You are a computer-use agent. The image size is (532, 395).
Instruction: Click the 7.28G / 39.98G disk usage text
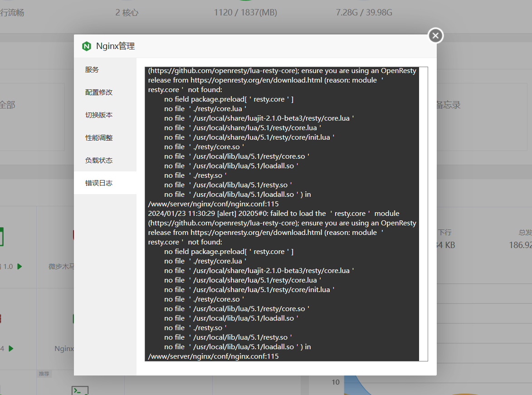point(364,13)
